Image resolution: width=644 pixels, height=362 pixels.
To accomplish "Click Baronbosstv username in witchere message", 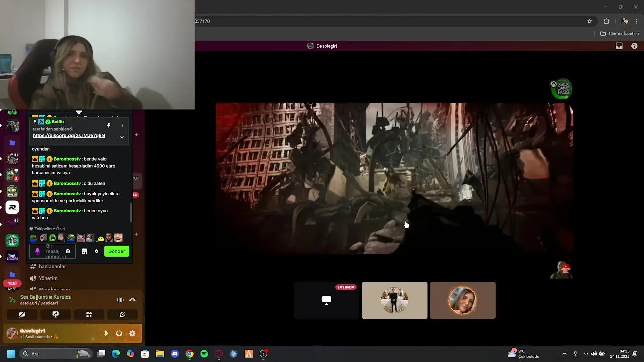I will (67, 211).
